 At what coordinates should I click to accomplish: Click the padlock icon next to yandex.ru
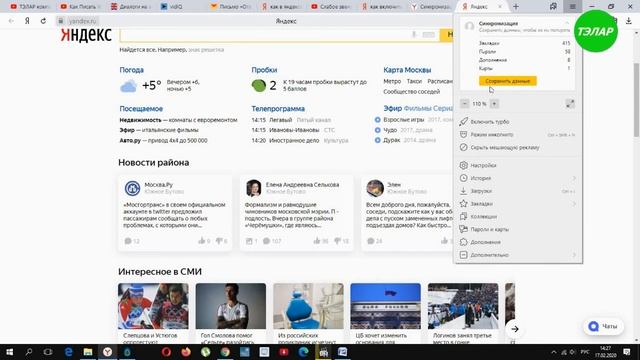click(x=61, y=21)
